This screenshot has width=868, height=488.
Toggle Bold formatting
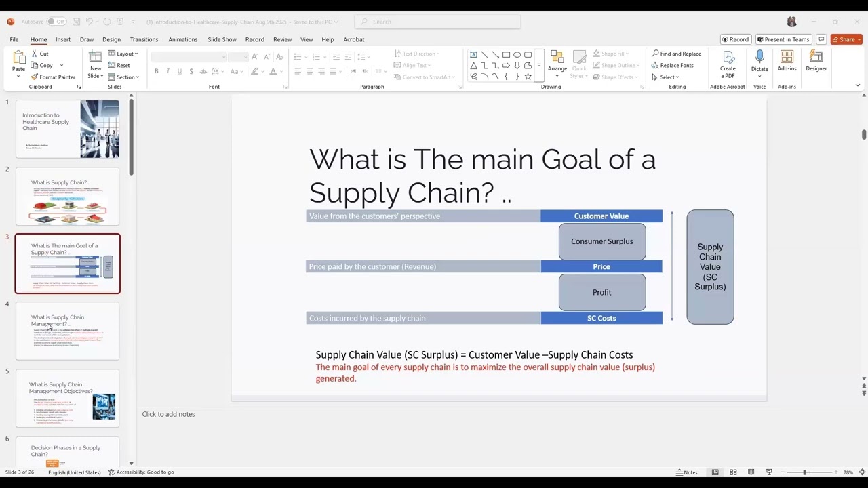[x=157, y=71]
